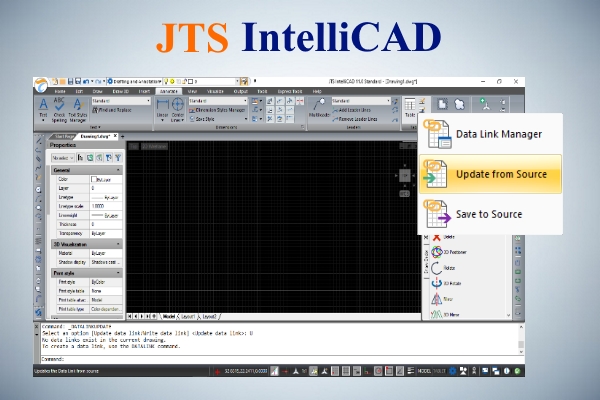Screen dimensions: 600x400
Task: Collapse the 3D Visualization properties section
Action: coord(119,243)
